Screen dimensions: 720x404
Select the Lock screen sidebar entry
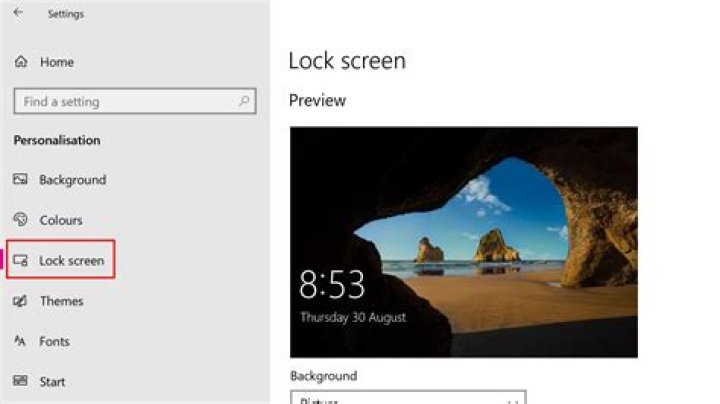tap(71, 261)
